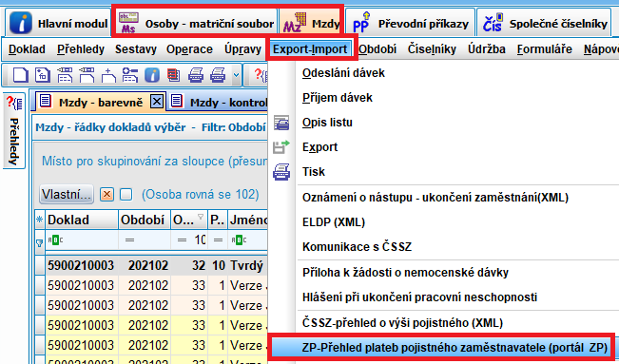
Task: Open the Doklad menu
Action: point(27,49)
